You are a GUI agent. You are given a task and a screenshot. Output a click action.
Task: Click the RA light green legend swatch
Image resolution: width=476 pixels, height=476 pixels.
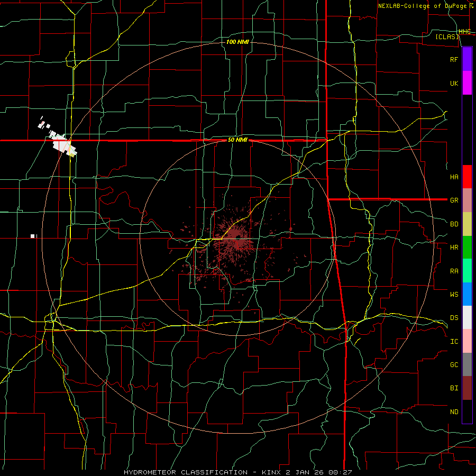pos(467,271)
